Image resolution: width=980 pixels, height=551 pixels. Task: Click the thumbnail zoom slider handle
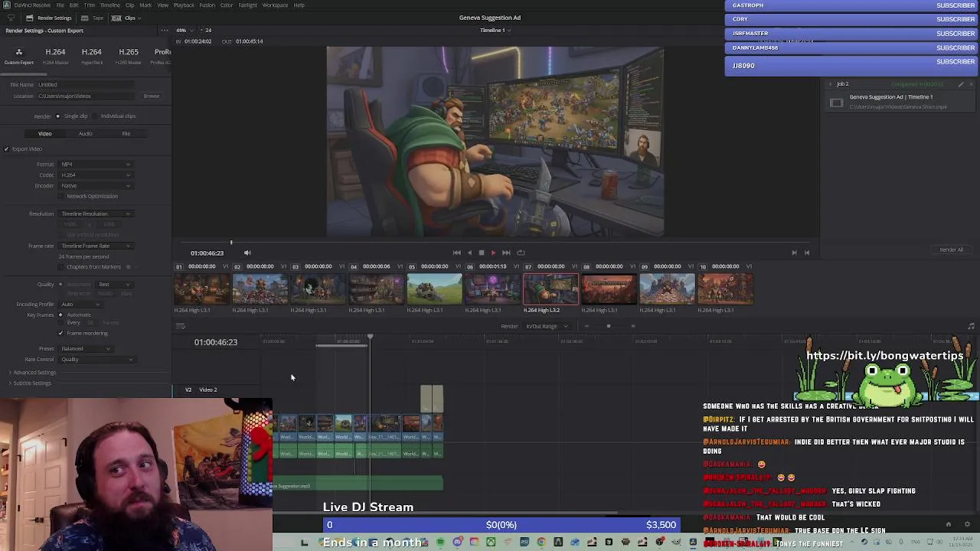click(609, 327)
